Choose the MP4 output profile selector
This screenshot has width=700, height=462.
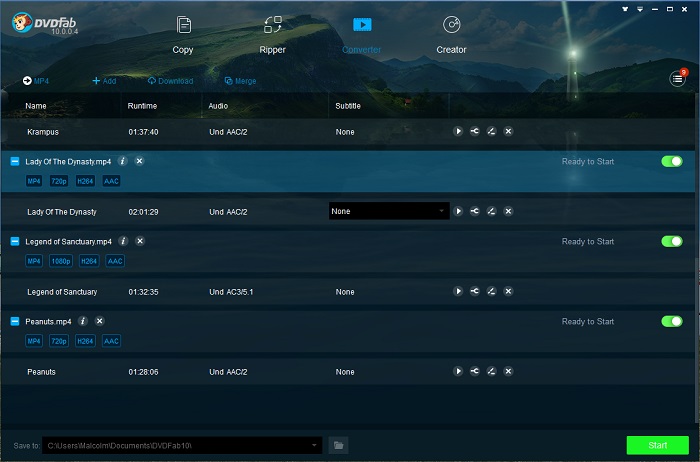coord(36,81)
